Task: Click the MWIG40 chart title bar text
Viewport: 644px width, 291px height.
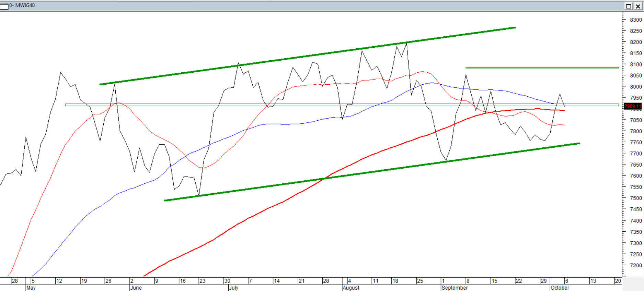Action: pyautogui.click(x=23, y=5)
